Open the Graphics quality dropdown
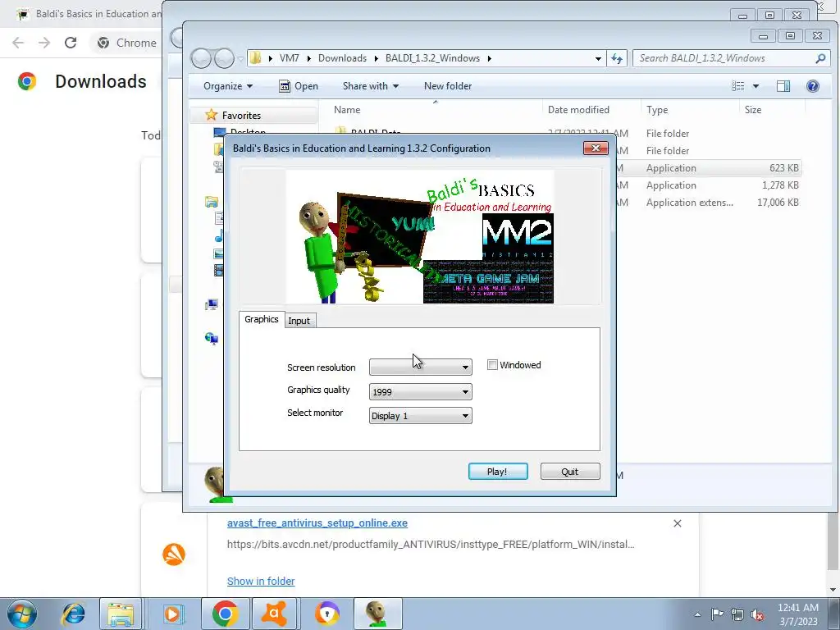This screenshot has width=840, height=630. [x=421, y=391]
